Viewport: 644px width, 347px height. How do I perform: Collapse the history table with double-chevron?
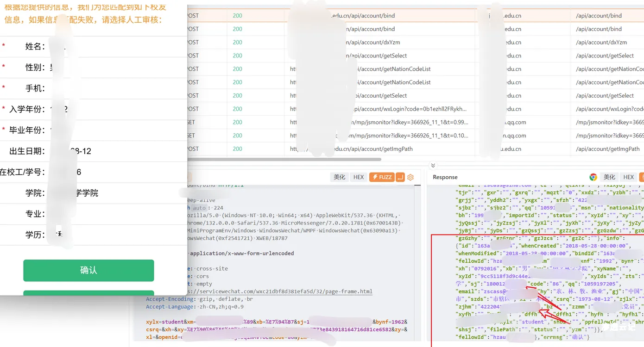(433, 165)
